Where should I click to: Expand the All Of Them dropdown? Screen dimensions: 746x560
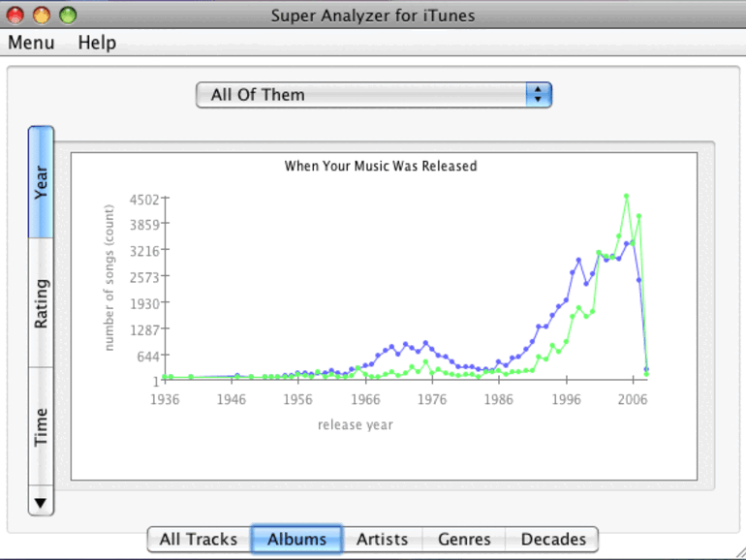click(x=374, y=95)
